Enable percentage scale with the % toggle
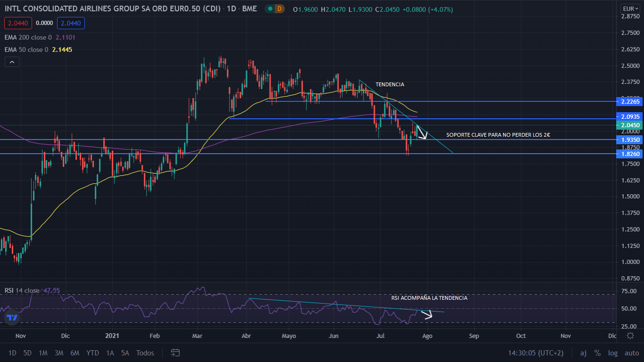 click(598, 353)
